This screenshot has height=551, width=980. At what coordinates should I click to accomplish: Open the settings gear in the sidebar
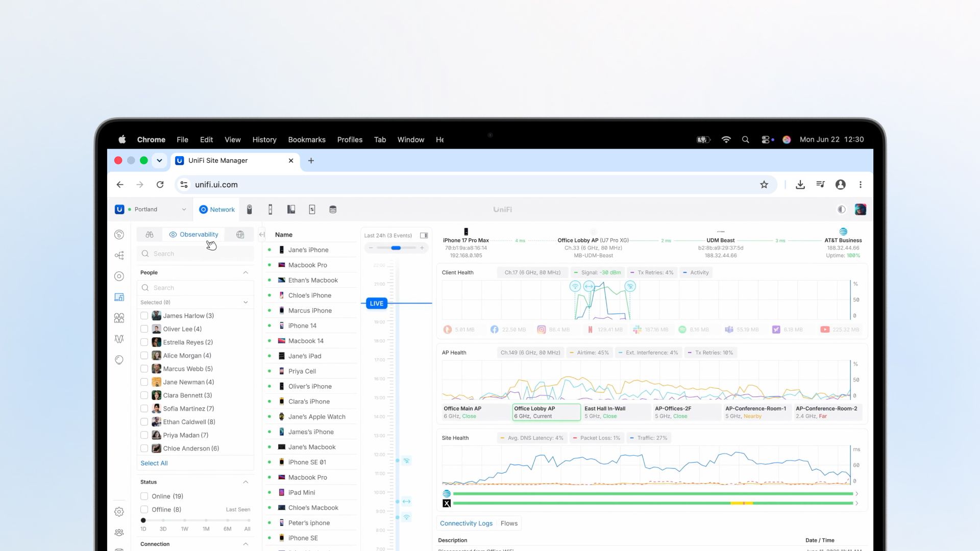pos(119,511)
